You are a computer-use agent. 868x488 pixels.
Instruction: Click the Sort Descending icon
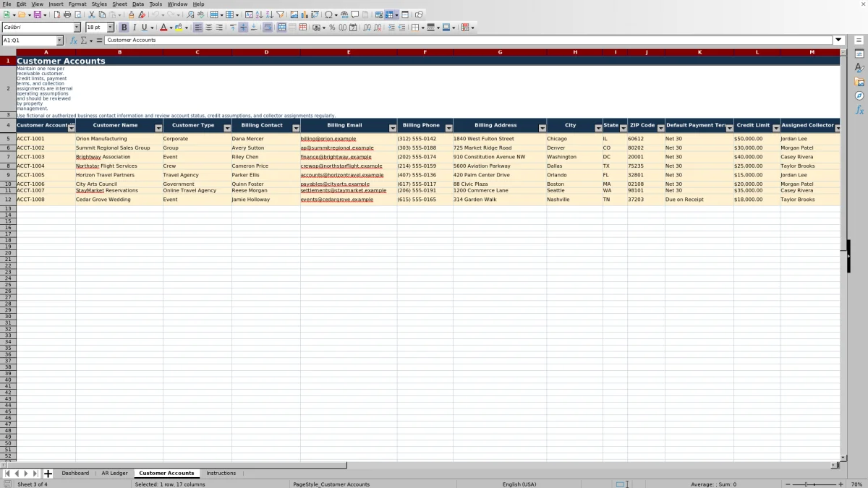(269, 14)
